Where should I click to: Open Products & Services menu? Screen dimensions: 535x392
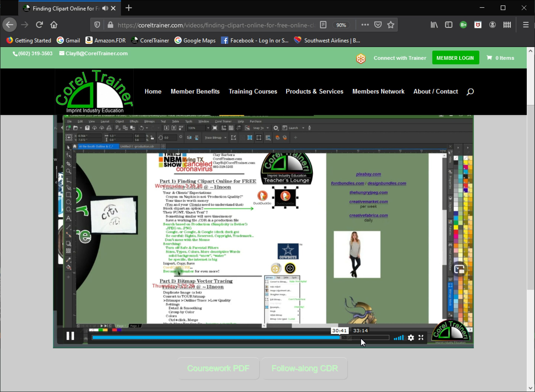tap(314, 92)
